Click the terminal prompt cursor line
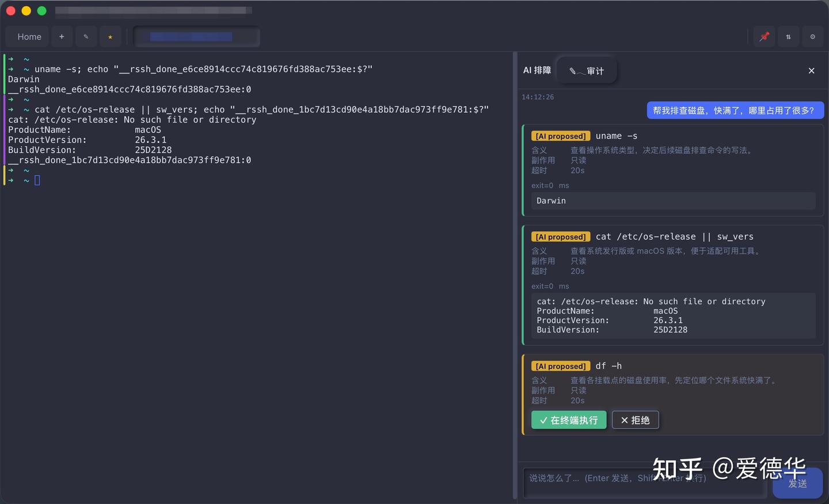 click(x=24, y=181)
